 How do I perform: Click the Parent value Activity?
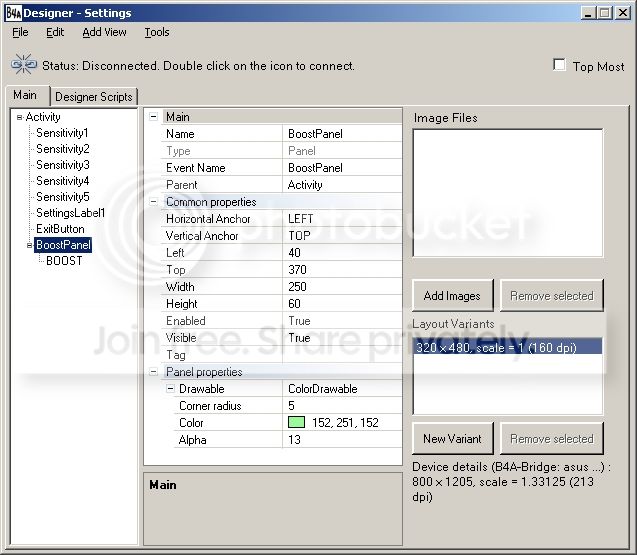click(x=342, y=185)
